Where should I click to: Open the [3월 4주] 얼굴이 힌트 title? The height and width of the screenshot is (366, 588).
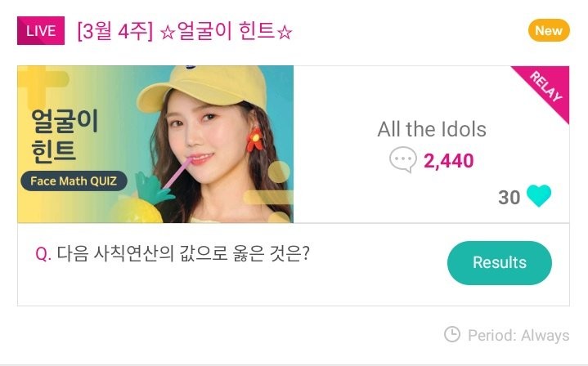pos(185,32)
